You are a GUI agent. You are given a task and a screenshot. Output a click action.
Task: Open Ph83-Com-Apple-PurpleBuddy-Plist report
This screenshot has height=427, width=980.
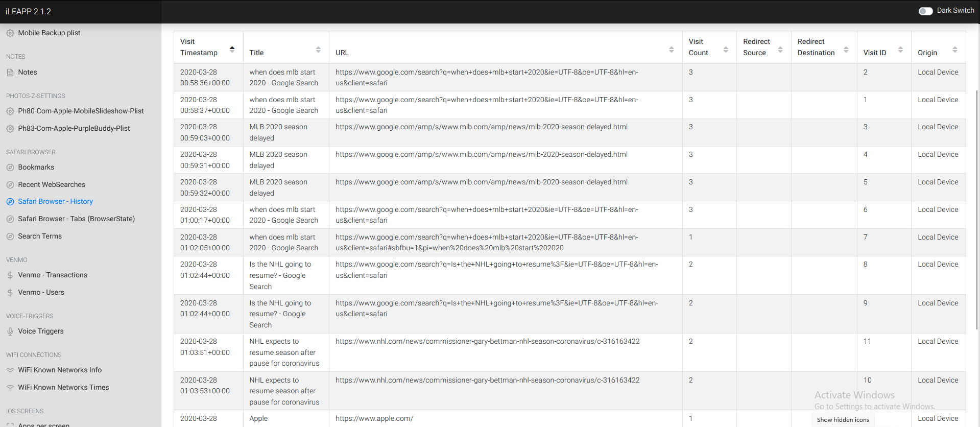[x=74, y=128]
